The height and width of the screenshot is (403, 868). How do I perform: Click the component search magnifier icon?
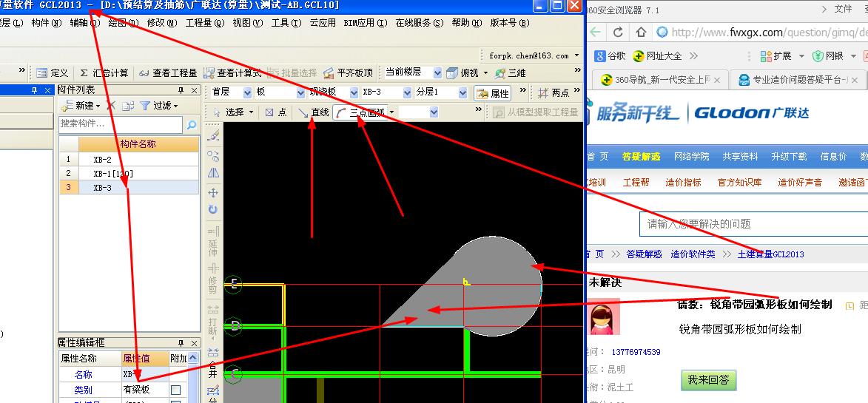click(x=192, y=125)
